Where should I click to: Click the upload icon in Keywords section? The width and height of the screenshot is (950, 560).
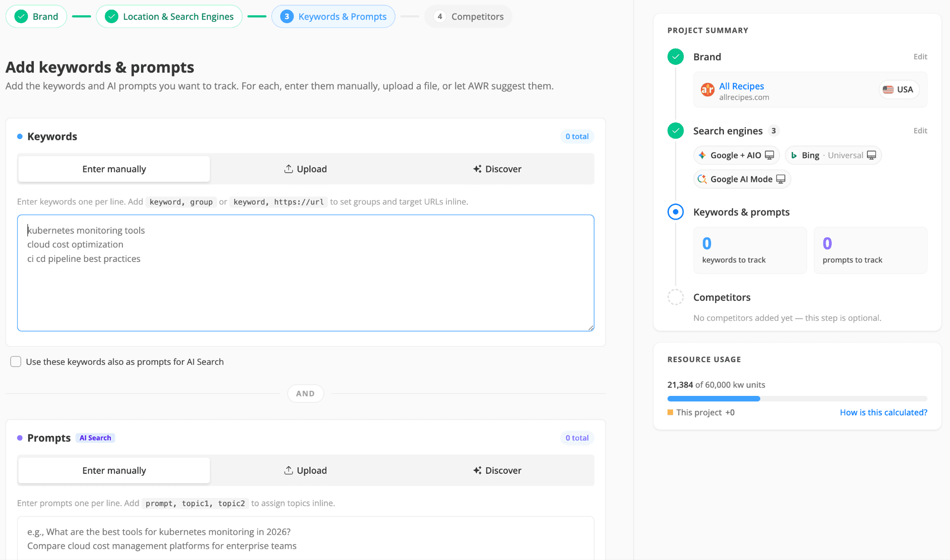[x=289, y=169]
